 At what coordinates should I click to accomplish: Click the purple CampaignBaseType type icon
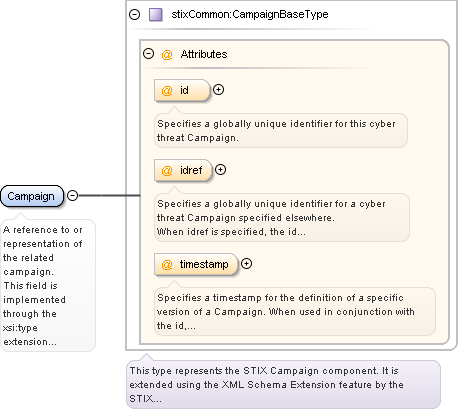pos(155,15)
